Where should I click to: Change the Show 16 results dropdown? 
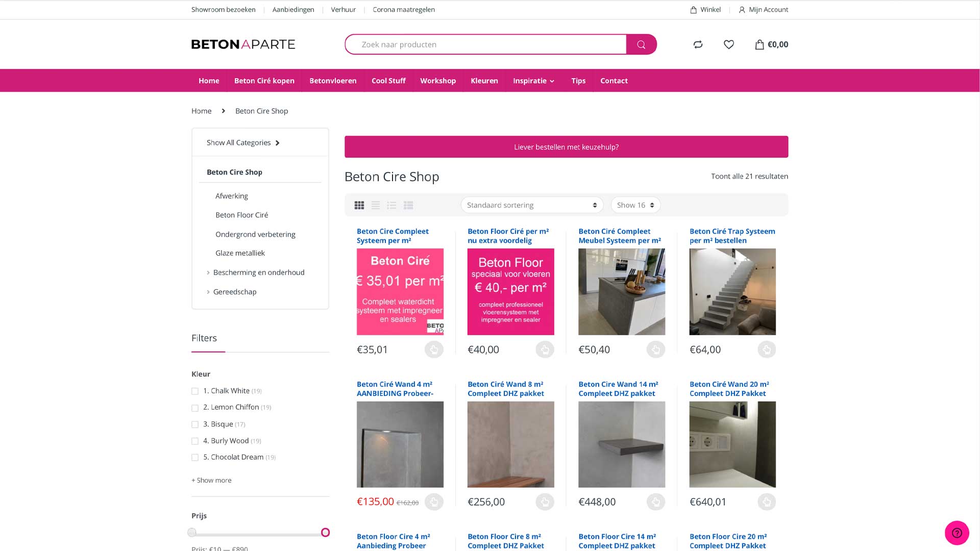click(x=635, y=205)
